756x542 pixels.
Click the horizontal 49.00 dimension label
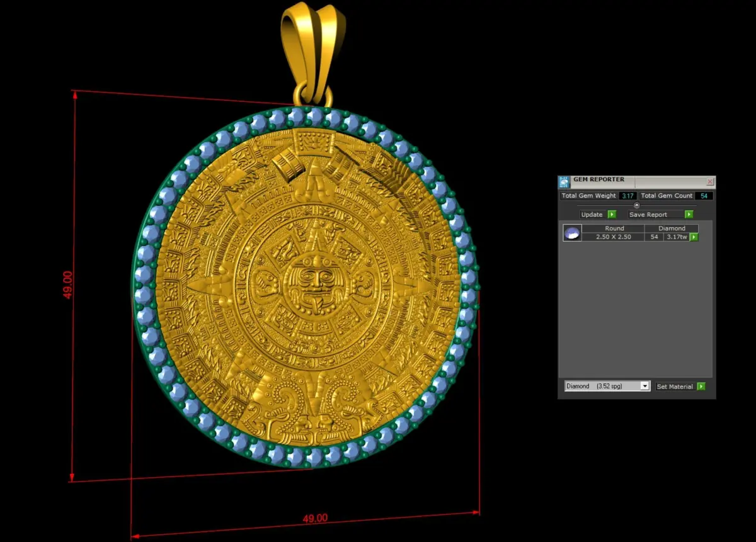coord(315,519)
